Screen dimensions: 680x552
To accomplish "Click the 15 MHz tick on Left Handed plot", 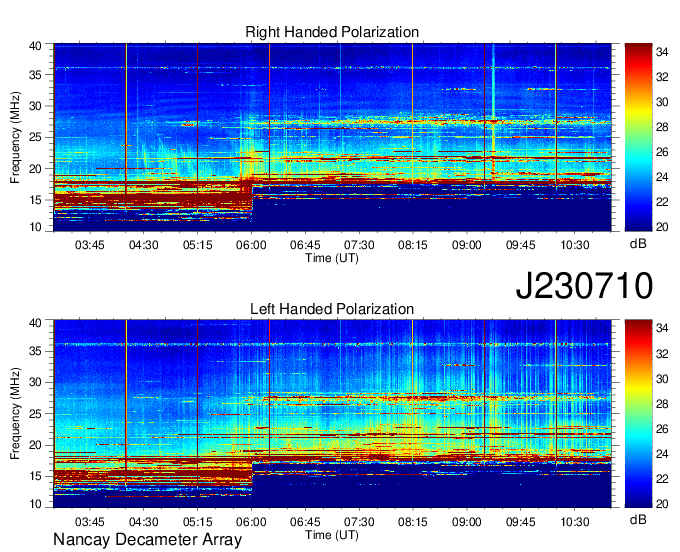I will [x=36, y=476].
